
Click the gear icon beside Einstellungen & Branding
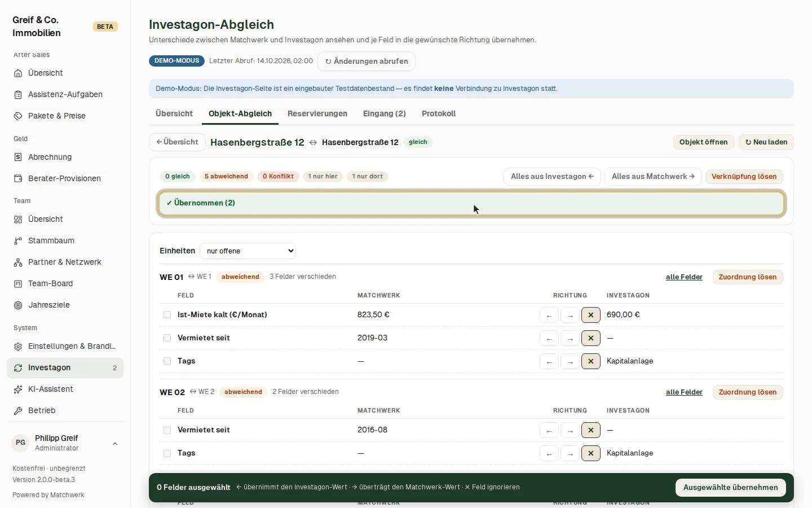tap(18, 347)
